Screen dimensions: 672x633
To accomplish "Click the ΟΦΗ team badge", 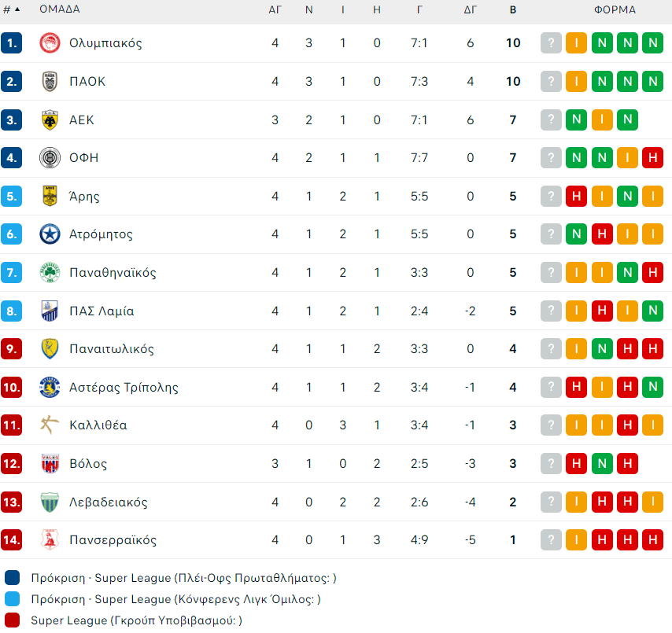I will click(50, 158).
